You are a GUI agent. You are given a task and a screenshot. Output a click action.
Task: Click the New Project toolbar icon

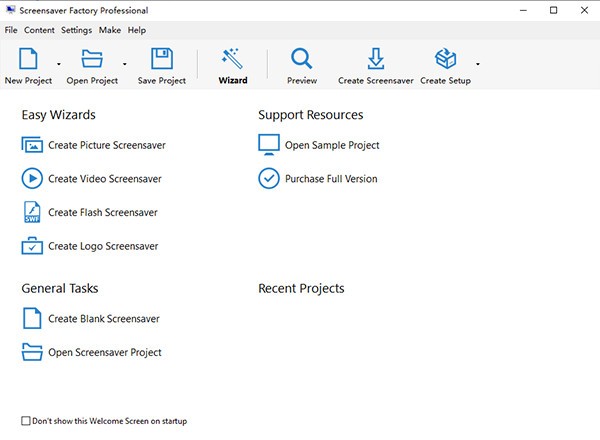(x=26, y=59)
